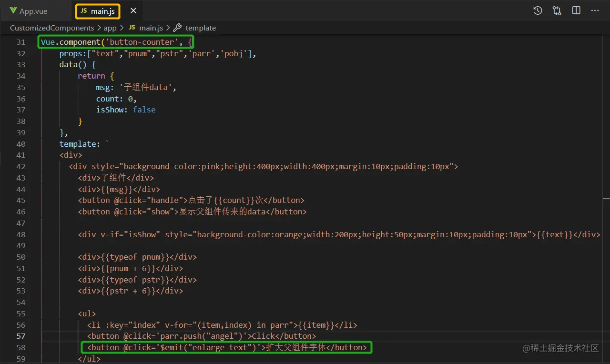Close the main.js tab
The width and height of the screenshot is (610, 364).
(133, 11)
